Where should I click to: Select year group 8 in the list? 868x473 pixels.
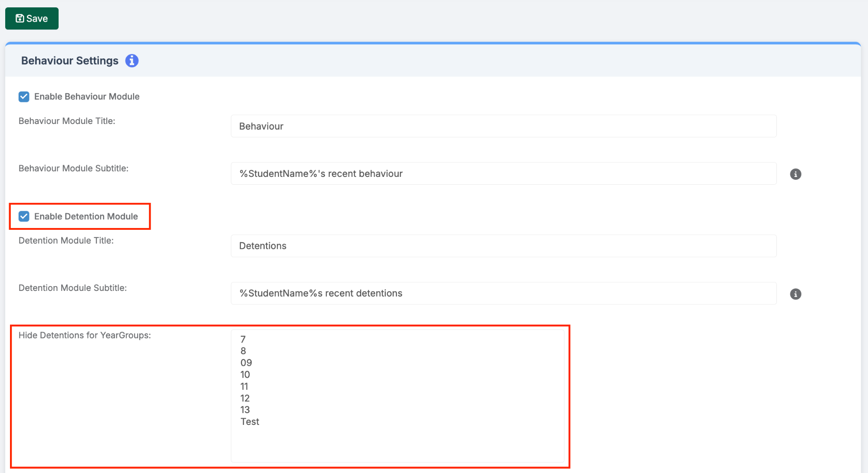243,351
